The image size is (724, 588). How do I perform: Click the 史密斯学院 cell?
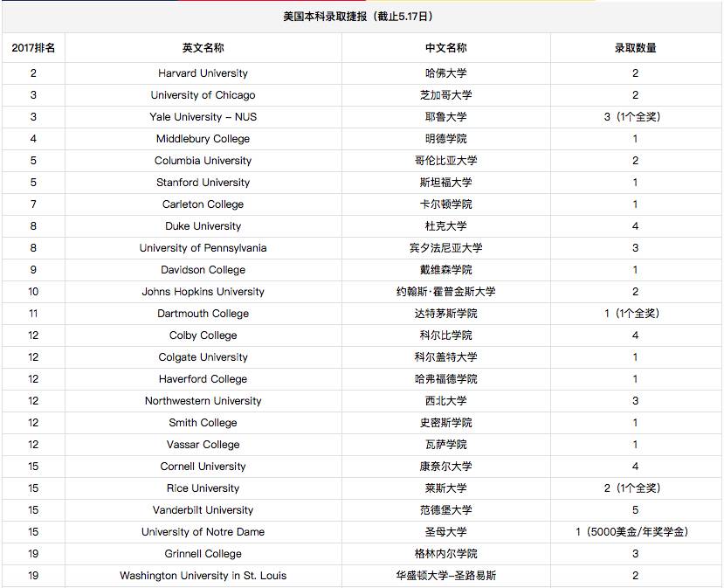[x=446, y=423]
